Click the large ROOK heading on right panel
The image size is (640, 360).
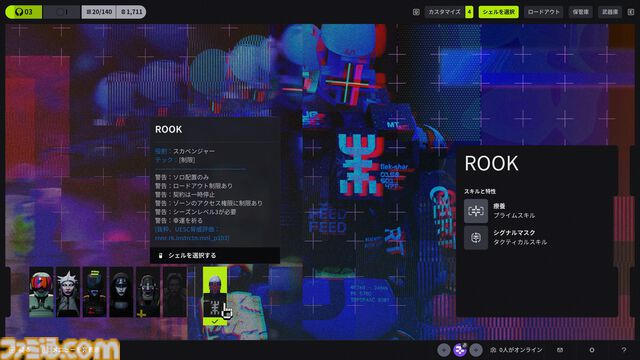(491, 164)
